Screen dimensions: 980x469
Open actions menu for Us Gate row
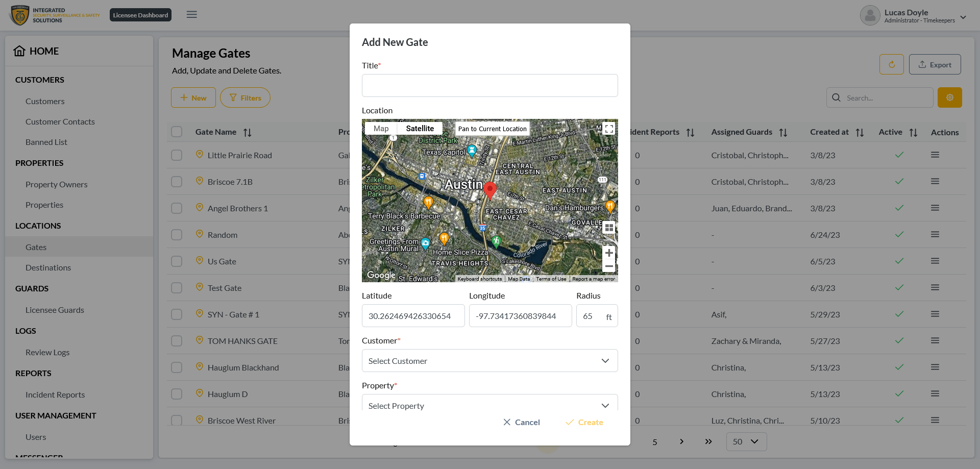click(x=935, y=261)
